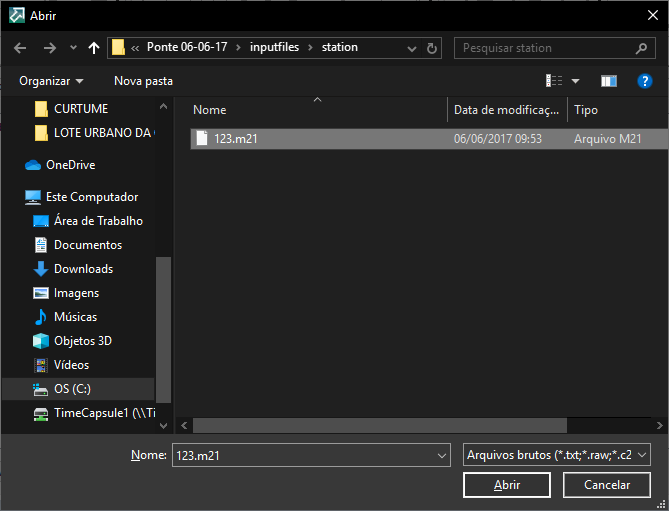This screenshot has width=669, height=511.
Task: Open the recent locations dropdown arrow
Action: click(x=73, y=48)
